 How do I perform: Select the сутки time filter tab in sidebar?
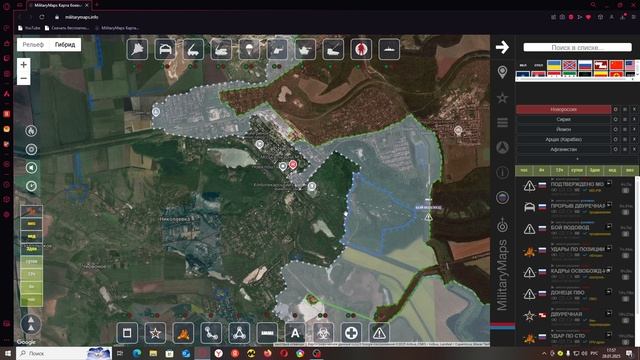577,170
